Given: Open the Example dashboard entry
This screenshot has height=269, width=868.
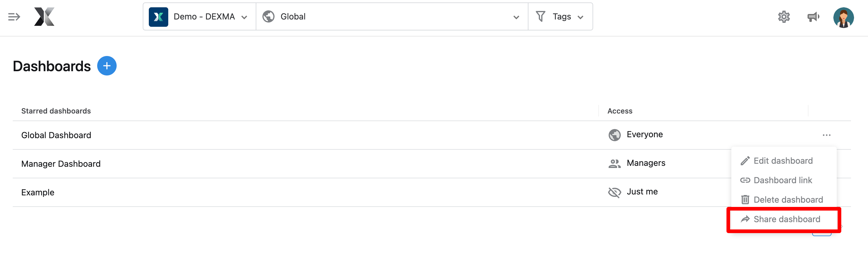Looking at the screenshot, I should click(38, 192).
